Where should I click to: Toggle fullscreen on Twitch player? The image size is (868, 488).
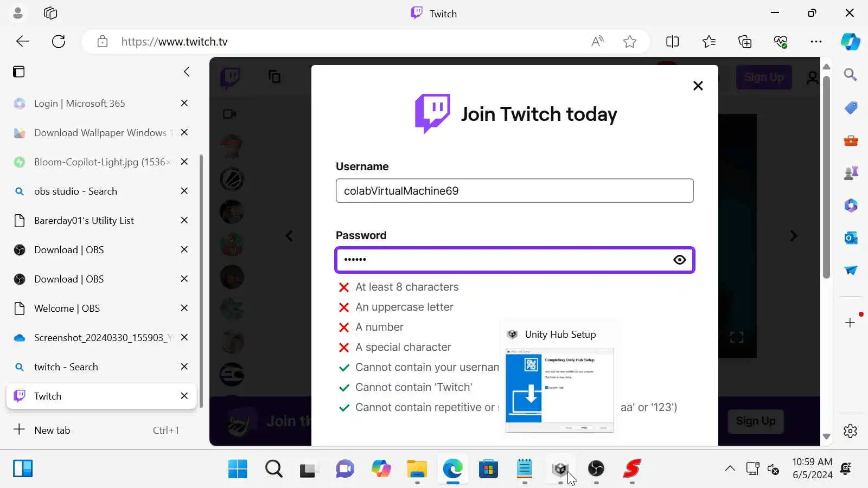click(736, 337)
